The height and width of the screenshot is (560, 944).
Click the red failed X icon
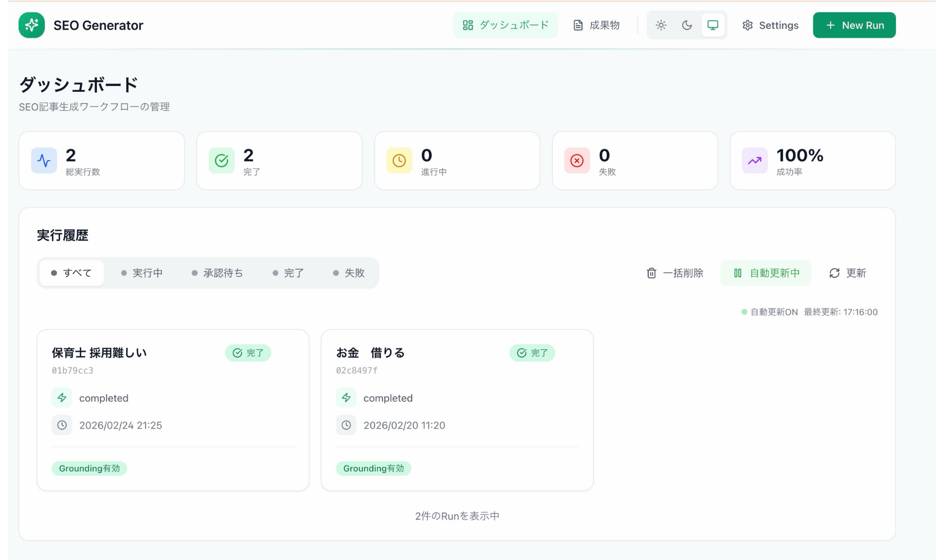pyautogui.click(x=577, y=161)
